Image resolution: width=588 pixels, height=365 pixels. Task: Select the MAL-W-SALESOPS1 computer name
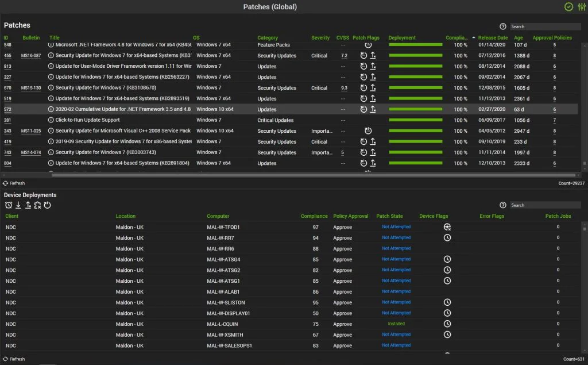click(x=229, y=345)
